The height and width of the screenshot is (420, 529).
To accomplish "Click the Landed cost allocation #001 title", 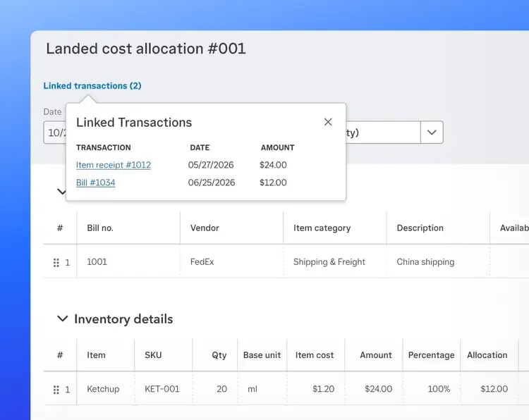I will (x=146, y=49).
